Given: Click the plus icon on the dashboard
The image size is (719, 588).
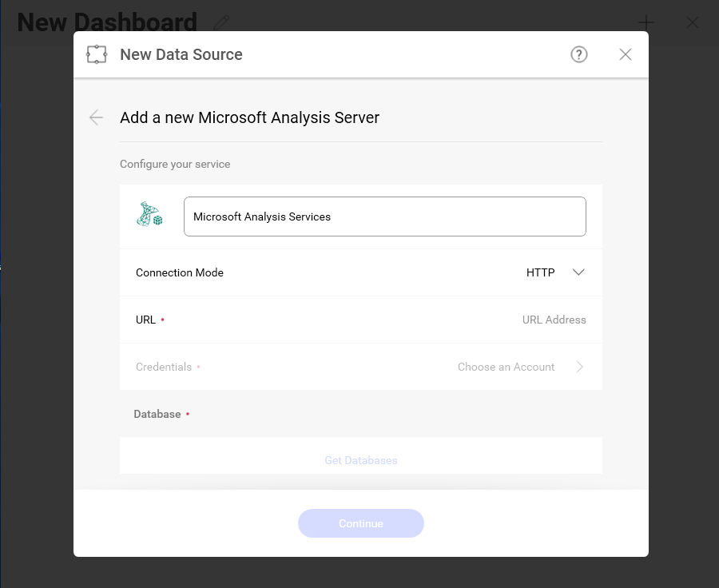Looking at the screenshot, I should click(646, 22).
